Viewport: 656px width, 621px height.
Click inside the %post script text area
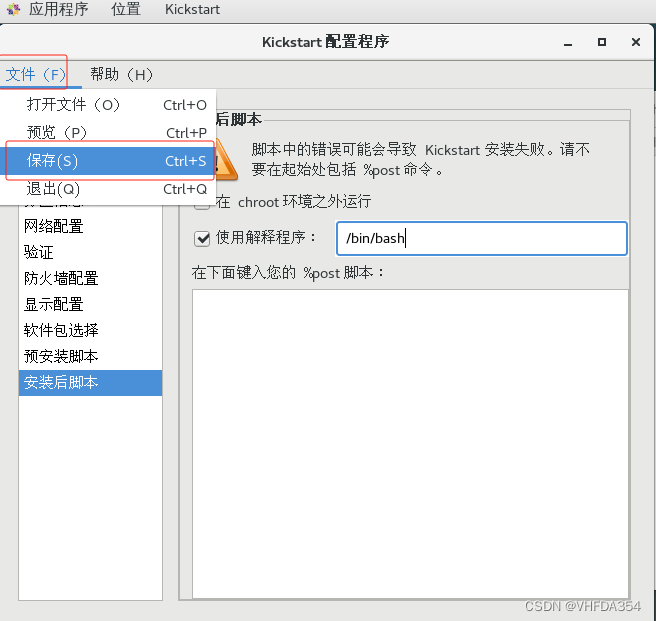point(410,444)
